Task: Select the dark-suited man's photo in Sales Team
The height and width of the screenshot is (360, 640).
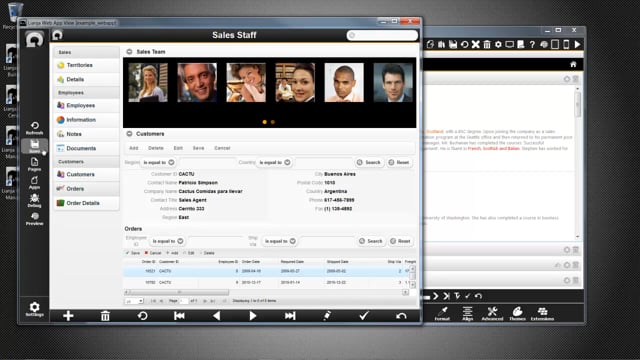Action: coord(393,82)
